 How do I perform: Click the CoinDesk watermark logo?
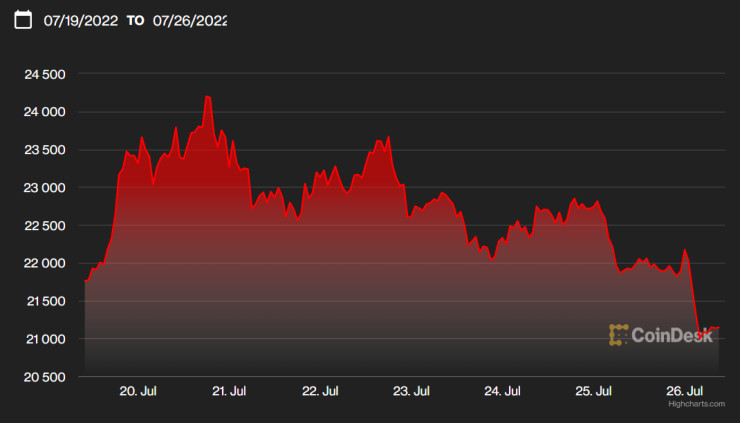coord(661,335)
